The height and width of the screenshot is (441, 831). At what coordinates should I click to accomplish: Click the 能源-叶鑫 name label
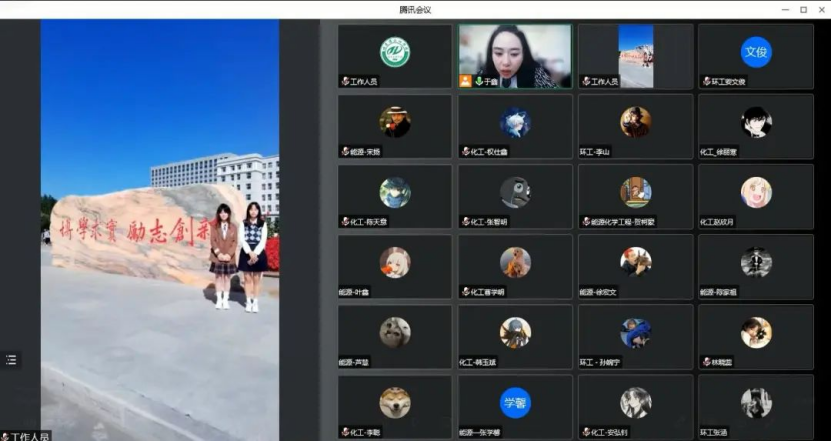[x=354, y=292]
